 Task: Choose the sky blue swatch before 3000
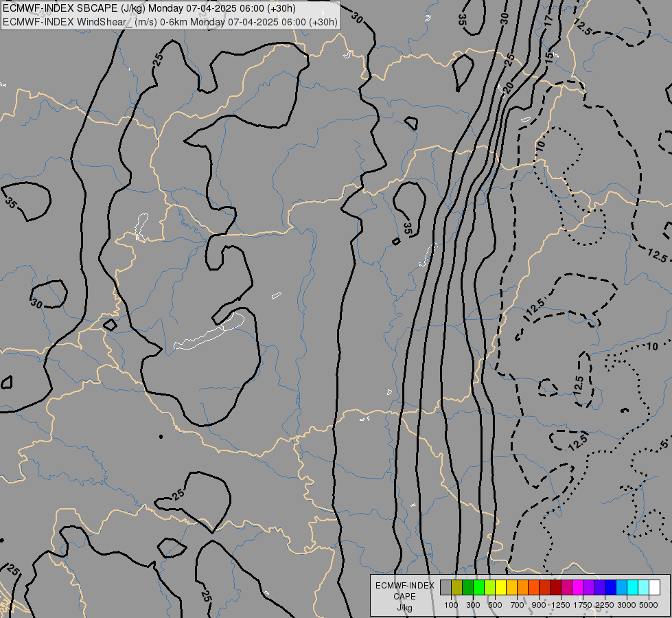coord(621,587)
